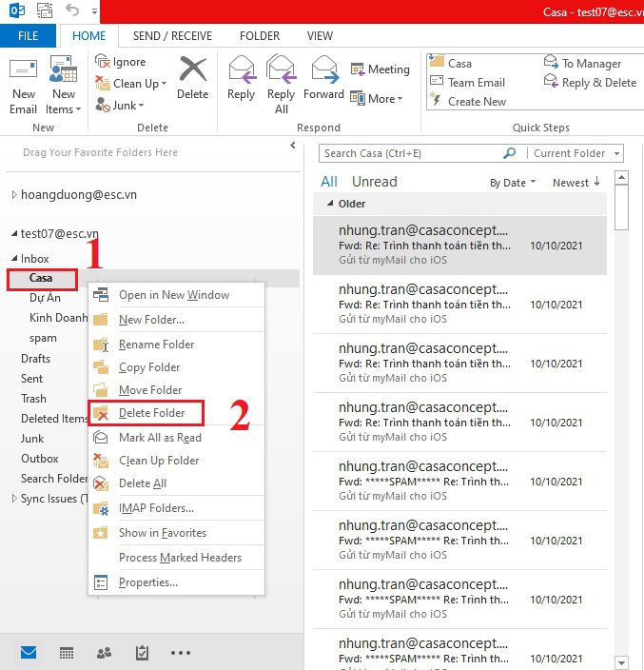Choose Copy Folder menu entry

pyautogui.click(x=176, y=367)
